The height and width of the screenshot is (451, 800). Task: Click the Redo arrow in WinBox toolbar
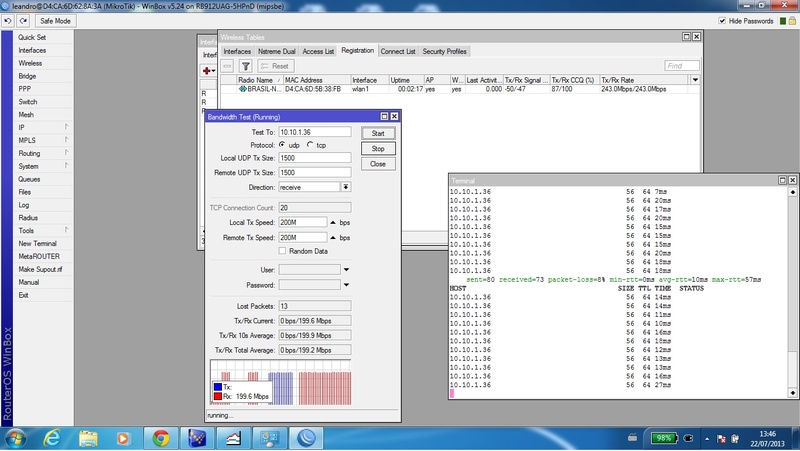22,20
